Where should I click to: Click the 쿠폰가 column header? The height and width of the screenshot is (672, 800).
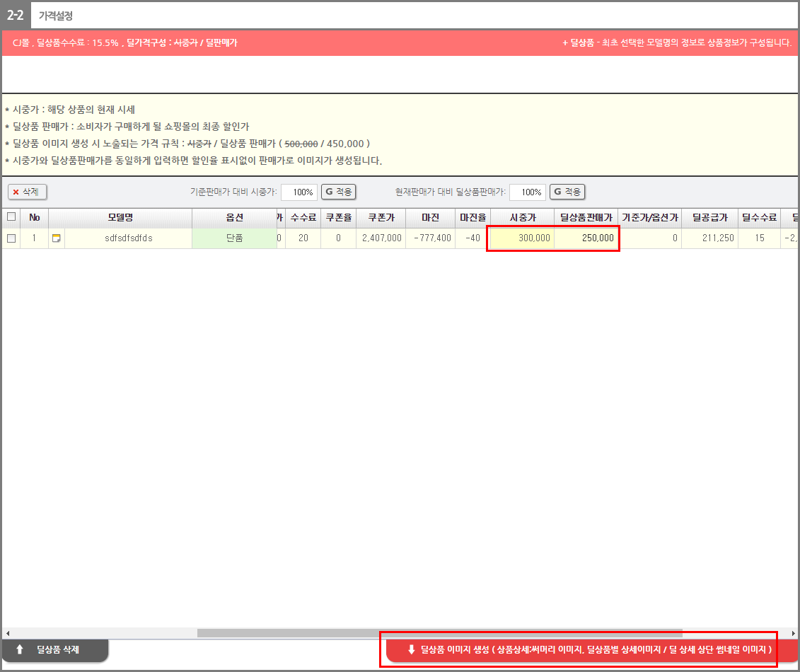click(381, 217)
